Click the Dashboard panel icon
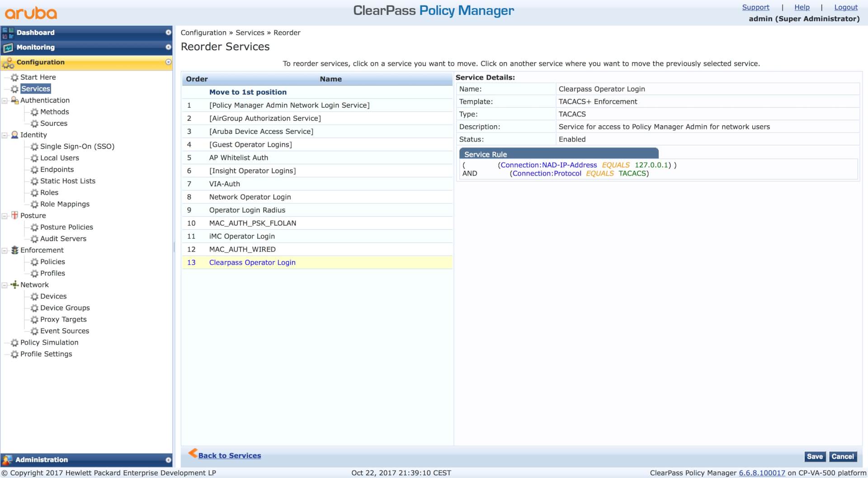The height and width of the screenshot is (478, 868). pos(8,33)
